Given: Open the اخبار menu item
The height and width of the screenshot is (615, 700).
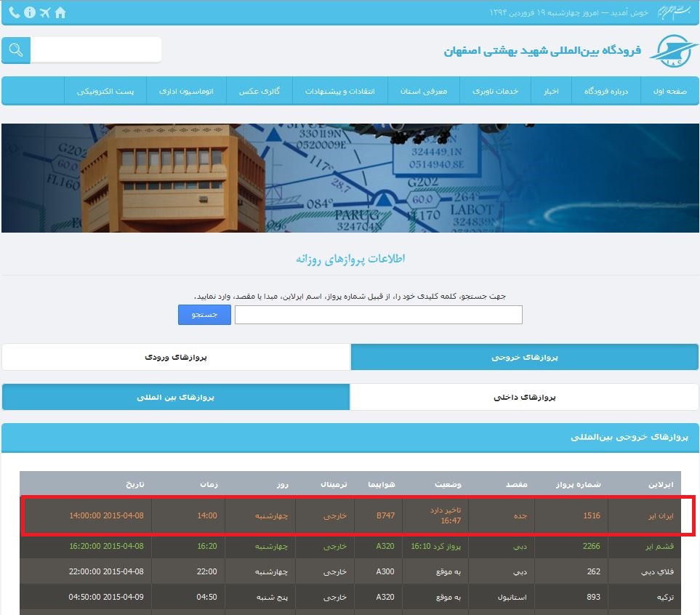Looking at the screenshot, I should coord(552,91).
